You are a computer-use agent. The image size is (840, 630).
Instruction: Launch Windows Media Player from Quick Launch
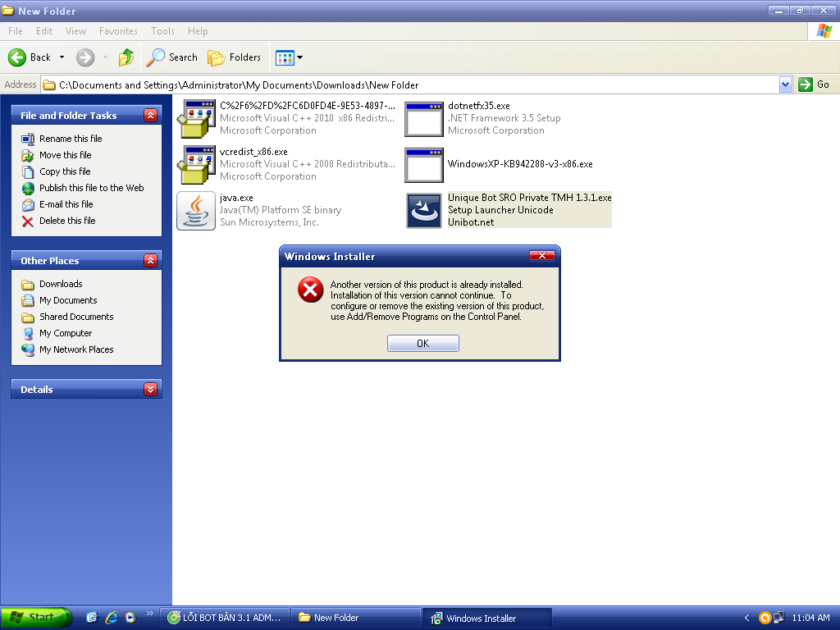click(x=130, y=618)
